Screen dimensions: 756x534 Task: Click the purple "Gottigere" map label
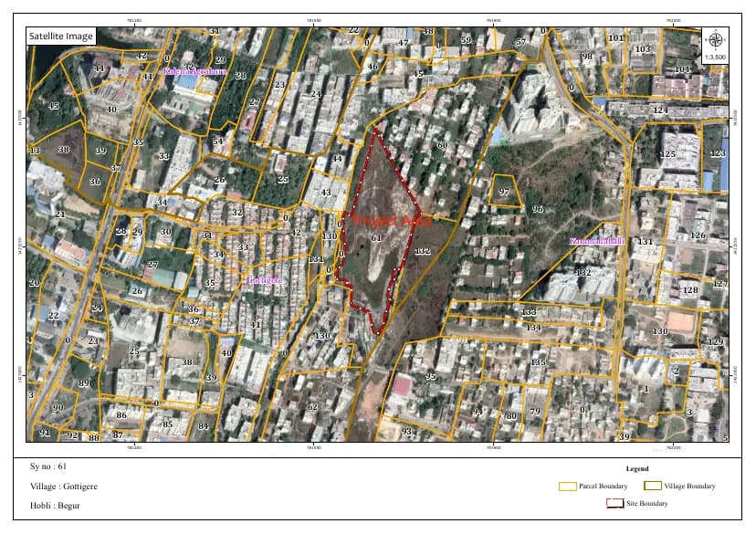coord(266,280)
